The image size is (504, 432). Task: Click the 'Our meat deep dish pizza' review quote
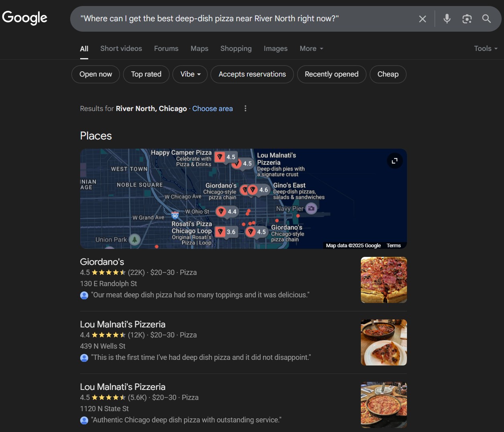[x=200, y=295]
